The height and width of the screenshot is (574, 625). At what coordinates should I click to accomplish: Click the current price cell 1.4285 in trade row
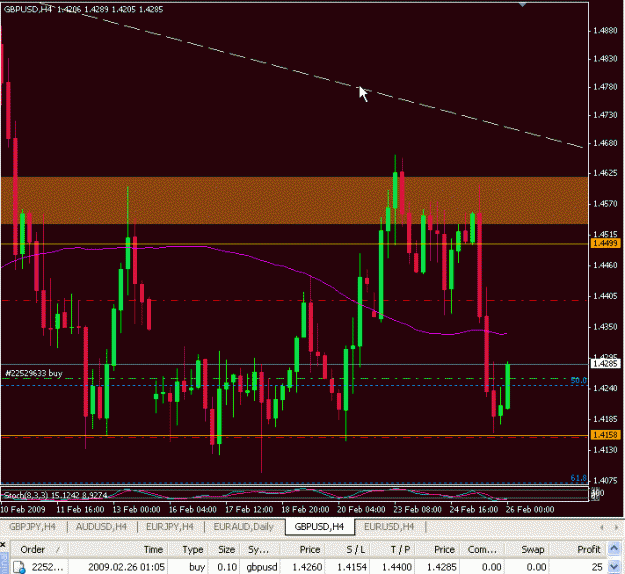pyautogui.click(x=442, y=567)
